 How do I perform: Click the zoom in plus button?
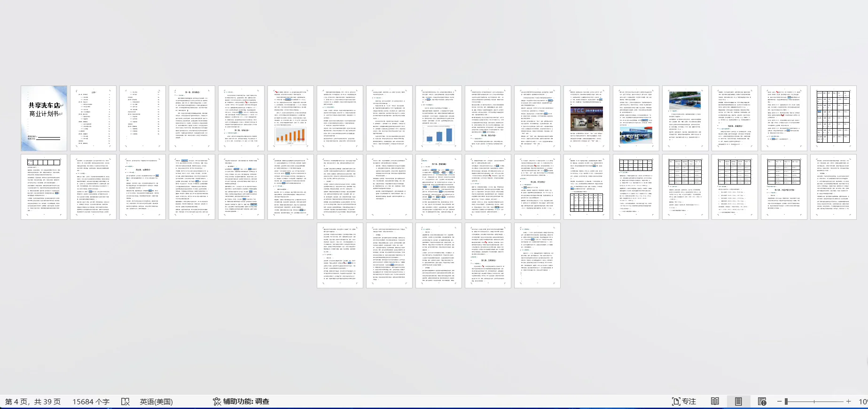[848, 401]
